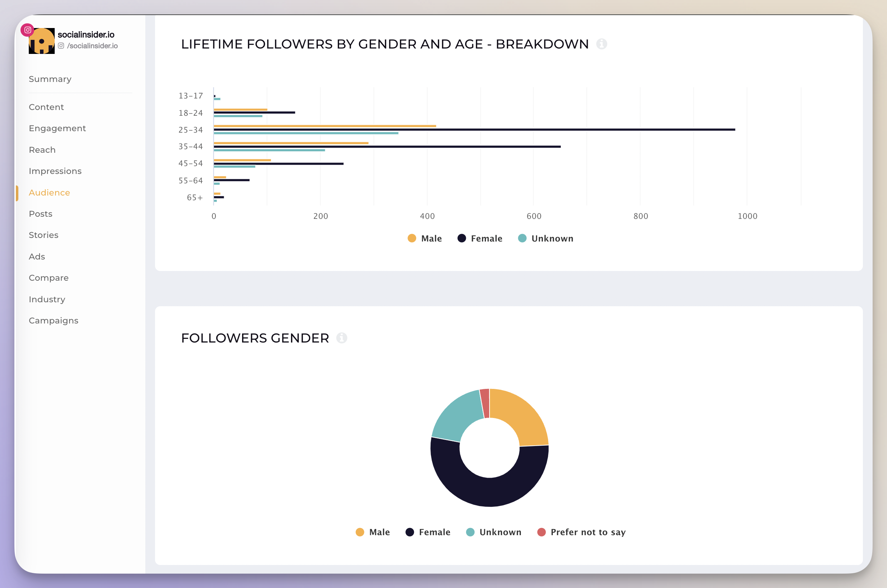Click the Ads navigation link

(36, 256)
